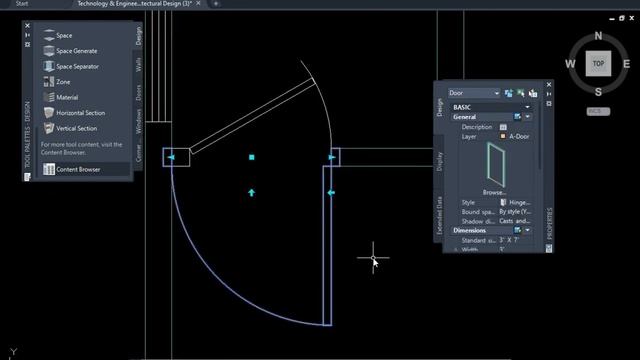Screen dimensions: 640x360
Task: Click the door style preview thumbnail
Action: (x=496, y=165)
